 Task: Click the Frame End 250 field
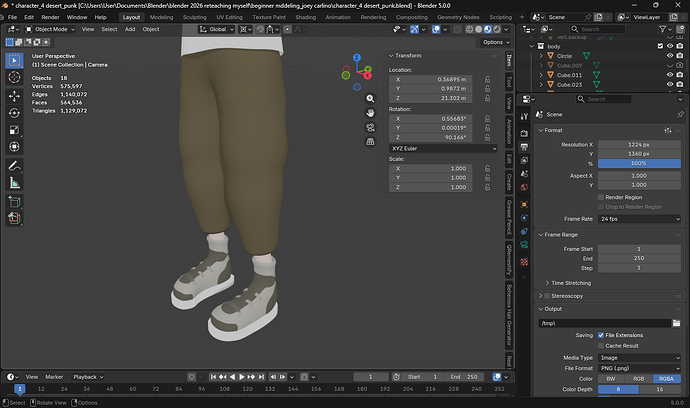[639, 258]
